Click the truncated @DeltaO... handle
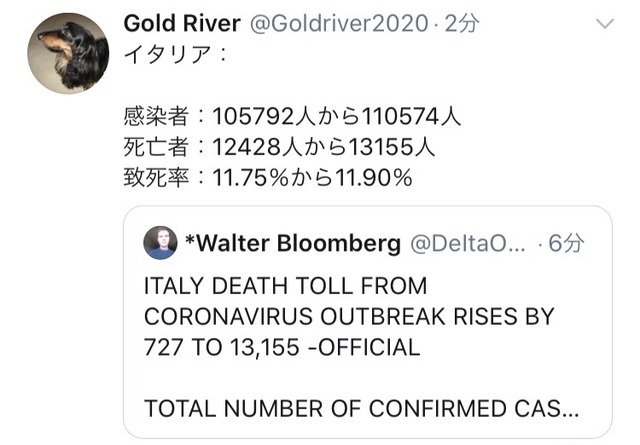The width and height of the screenshot is (640, 445). [x=466, y=243]
